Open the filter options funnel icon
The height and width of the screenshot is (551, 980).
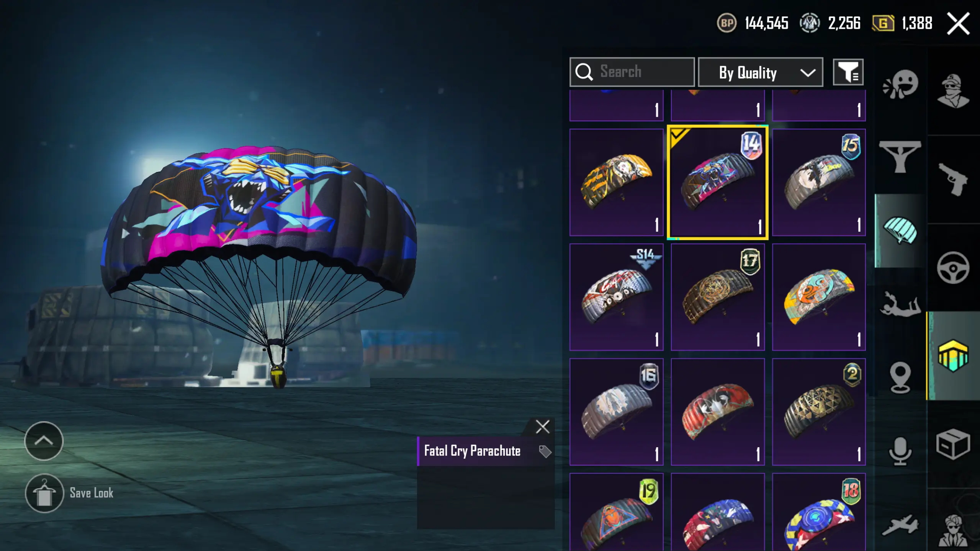pos(848,72)
